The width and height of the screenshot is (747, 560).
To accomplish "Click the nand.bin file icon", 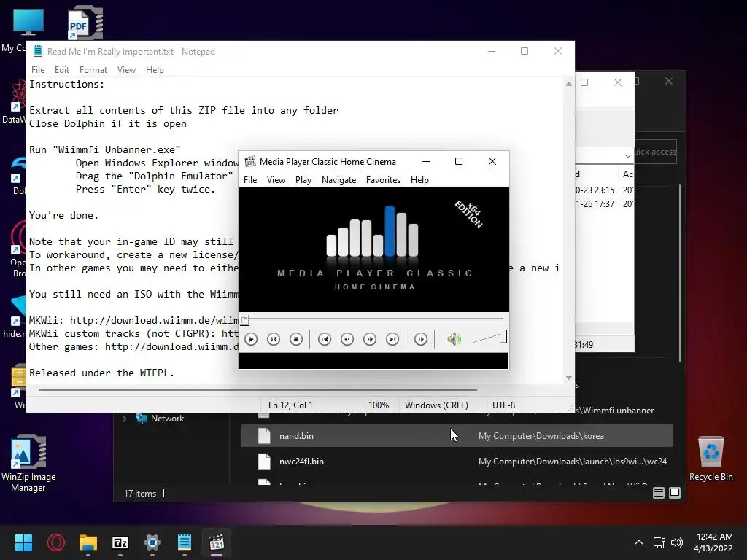I will pos(264,436).
